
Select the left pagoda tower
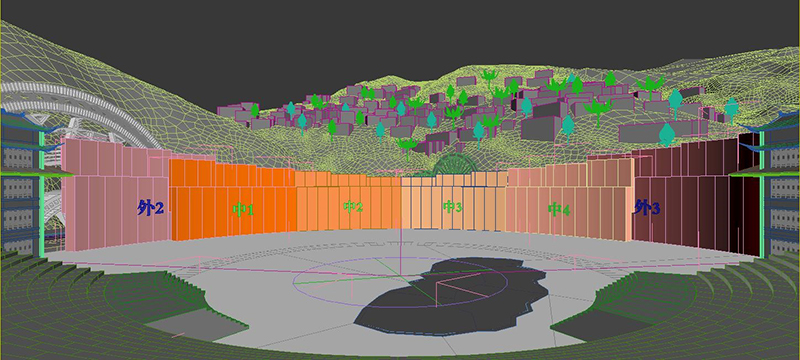(x=21, y=184)
